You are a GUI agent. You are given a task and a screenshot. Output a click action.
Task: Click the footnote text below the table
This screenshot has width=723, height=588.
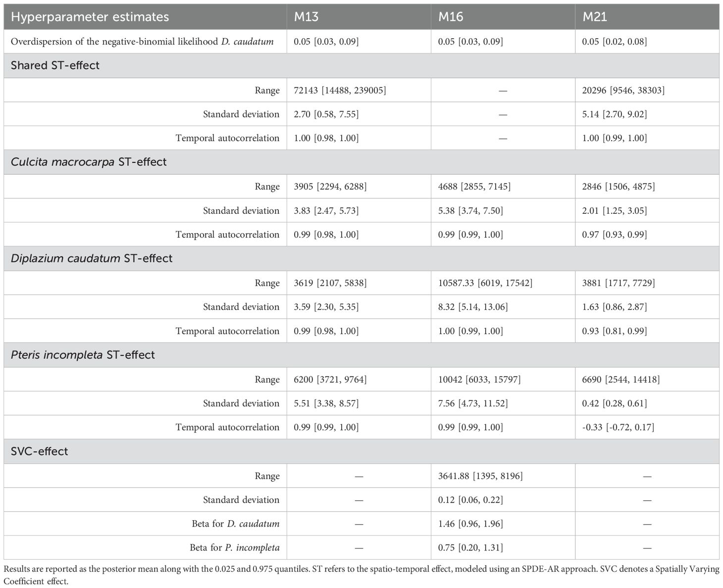(361, 575)
